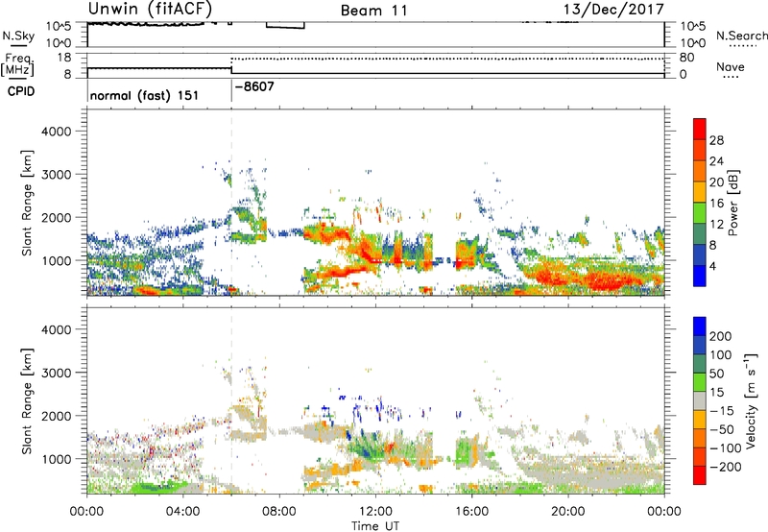Click the dashed CPID change marker line in the power panel
The width and height of the screenshot is (768, 532).
click(x=231, y=202)
